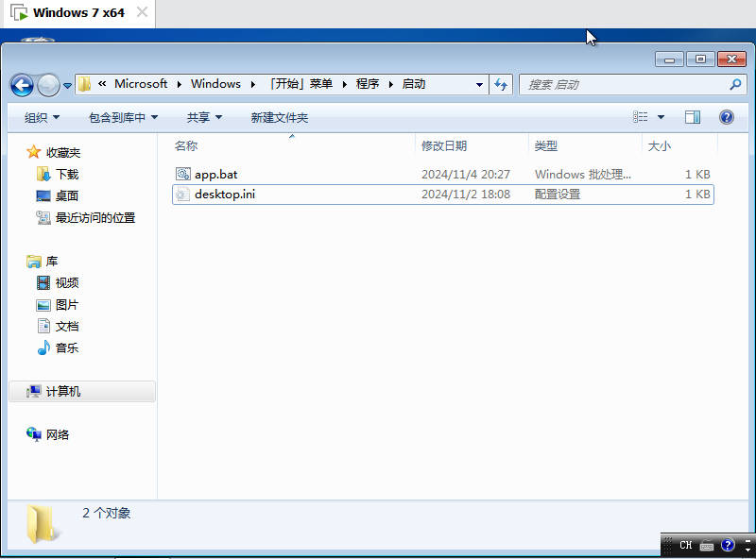Select 「开始」菜单 in the address path
Viewport: 756px width, 559px height.
pyautogui.click(x=301, y=84)
